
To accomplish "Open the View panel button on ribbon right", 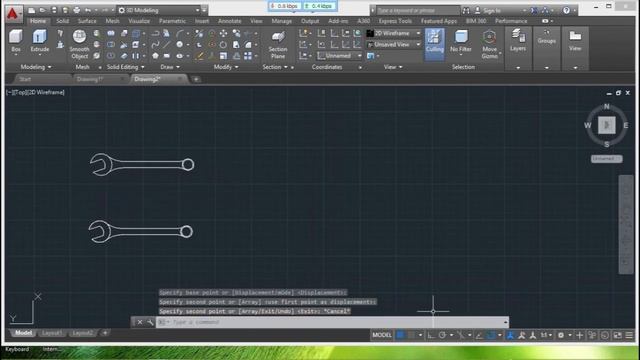I will click(575, 41).
